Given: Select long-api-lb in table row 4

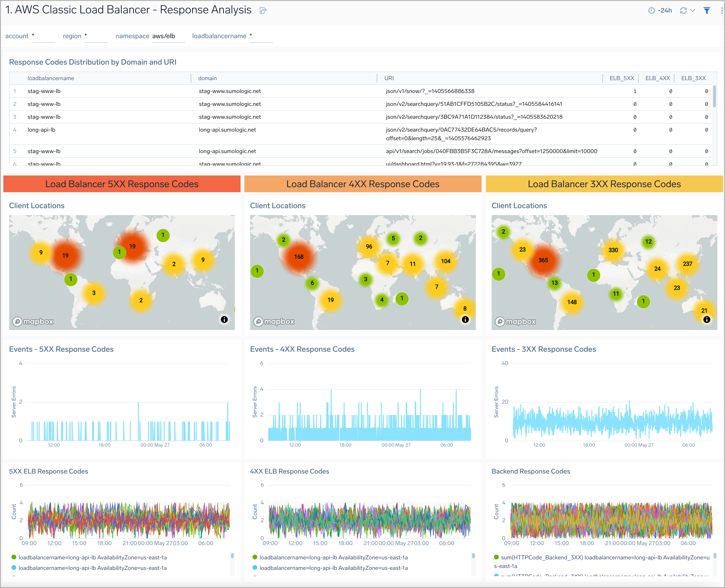Looking at the screenshot, I should pos(41,130).
